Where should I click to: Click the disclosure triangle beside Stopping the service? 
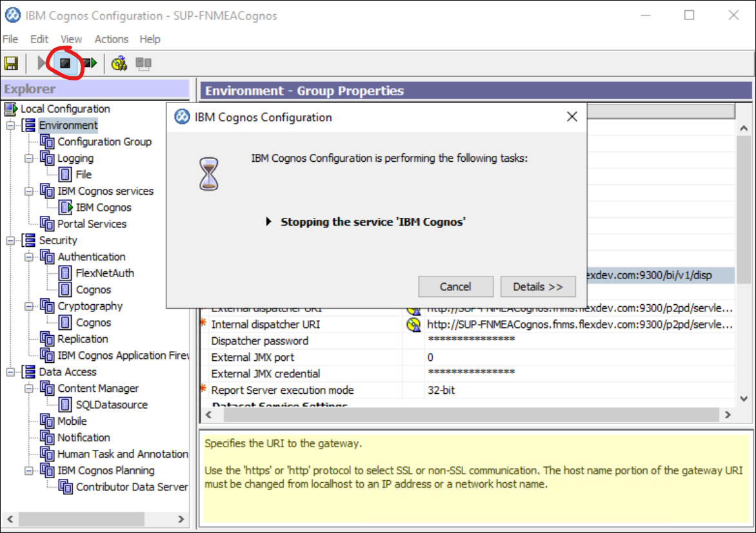(268, 222)
